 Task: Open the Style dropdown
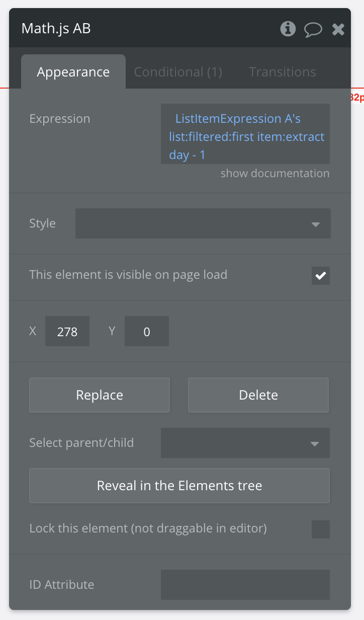click(203, 223)
